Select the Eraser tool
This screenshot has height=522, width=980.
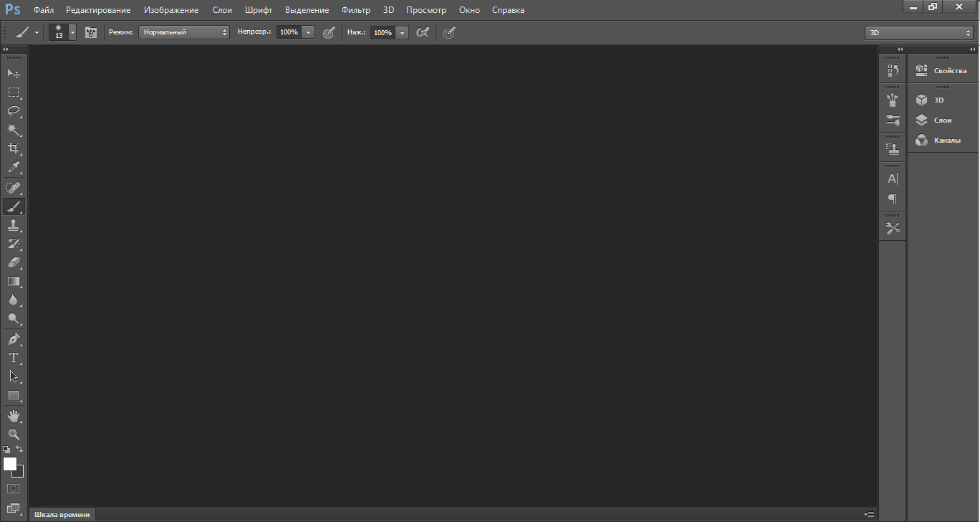tap(14, 262)
